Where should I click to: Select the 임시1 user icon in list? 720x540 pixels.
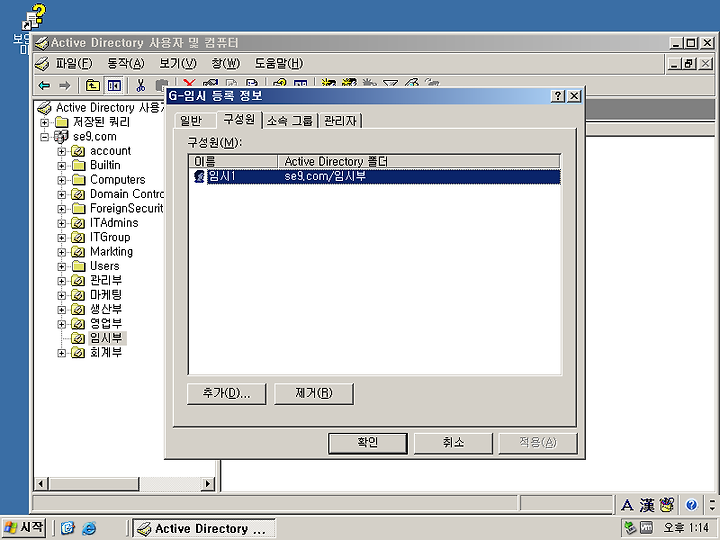199,176
